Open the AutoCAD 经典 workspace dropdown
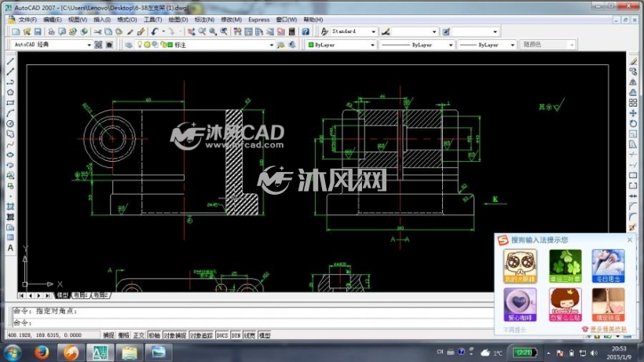Screen dimensions: 644x362 [89, 45]
